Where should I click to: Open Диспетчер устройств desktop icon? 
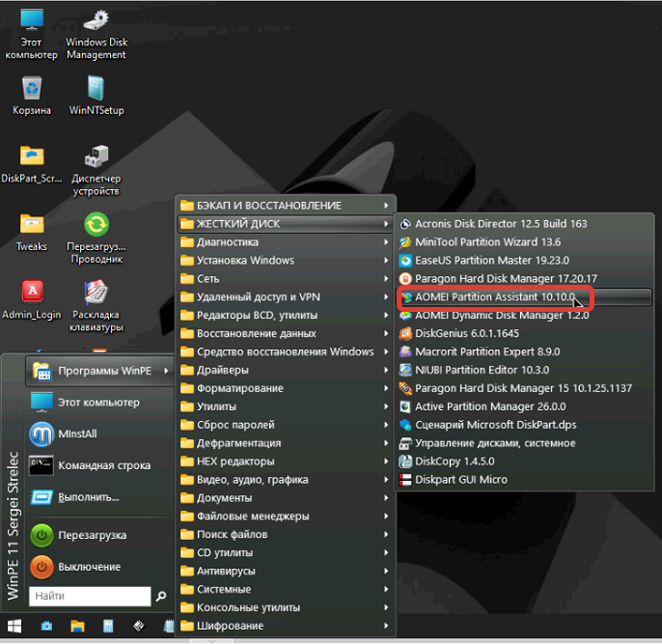click(97, 157)
